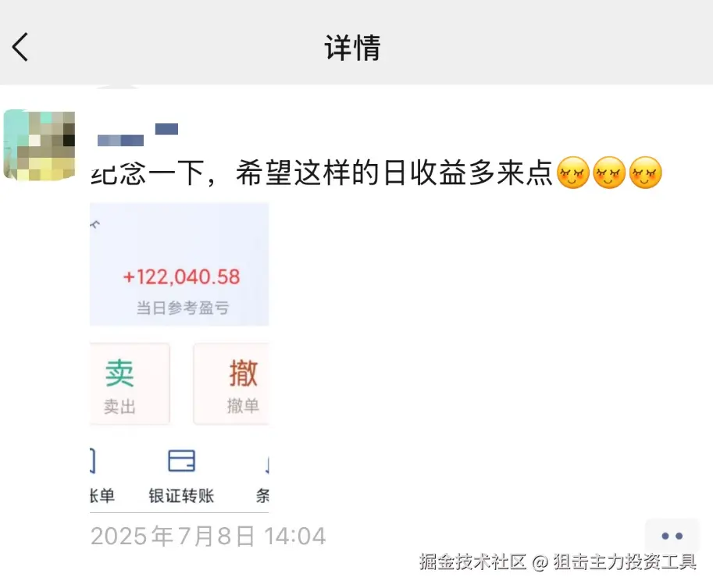Tap the 银证转账 label text

pyautogui.click(x=181, y=496)
